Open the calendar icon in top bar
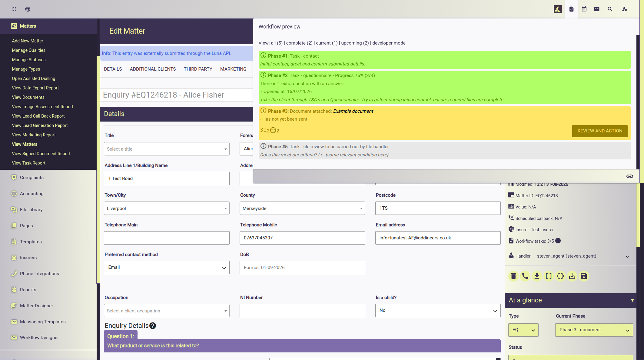644x360 pixels. 584,9
